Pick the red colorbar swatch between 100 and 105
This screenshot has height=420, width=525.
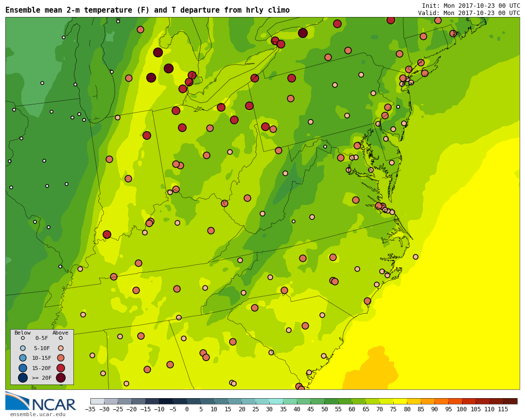(469, 401)
